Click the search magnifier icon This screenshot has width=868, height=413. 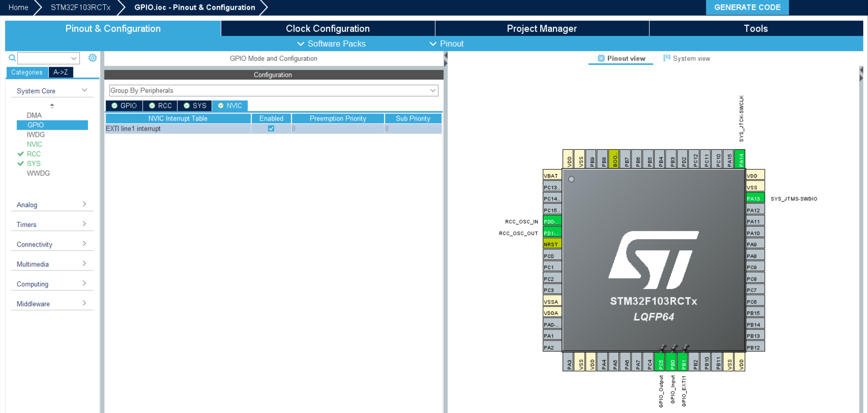12,58
